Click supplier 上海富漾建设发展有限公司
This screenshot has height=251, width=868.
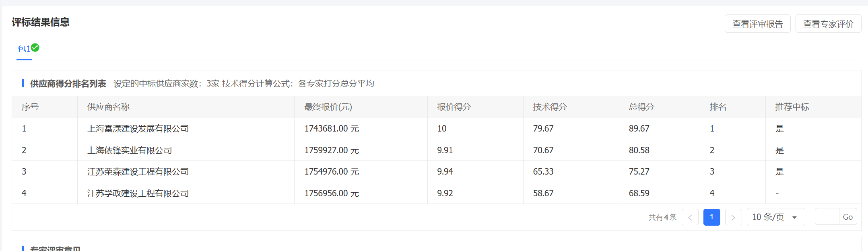coord(138,129)
